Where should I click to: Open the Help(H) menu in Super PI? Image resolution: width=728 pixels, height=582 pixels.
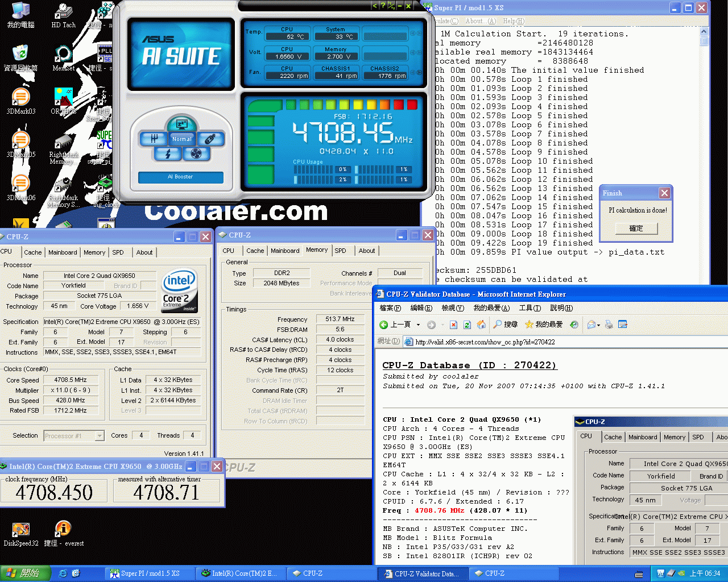click(513, 21)
